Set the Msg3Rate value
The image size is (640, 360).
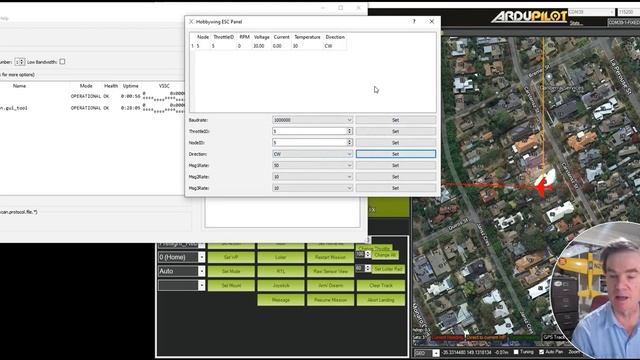point(395,188)
